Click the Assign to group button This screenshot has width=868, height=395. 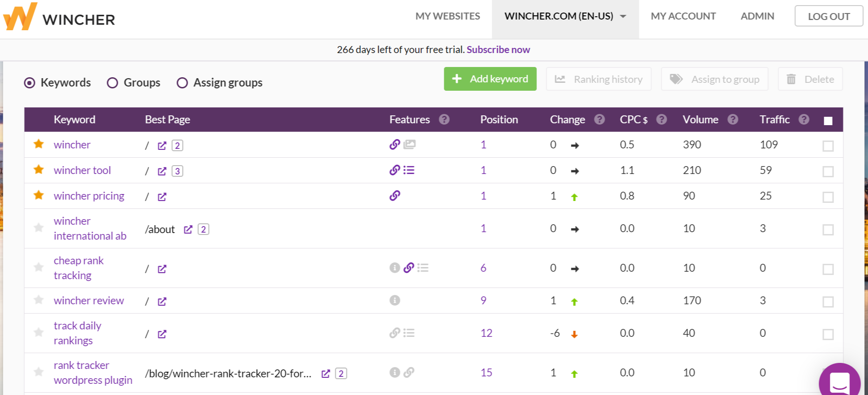point(715,79)
